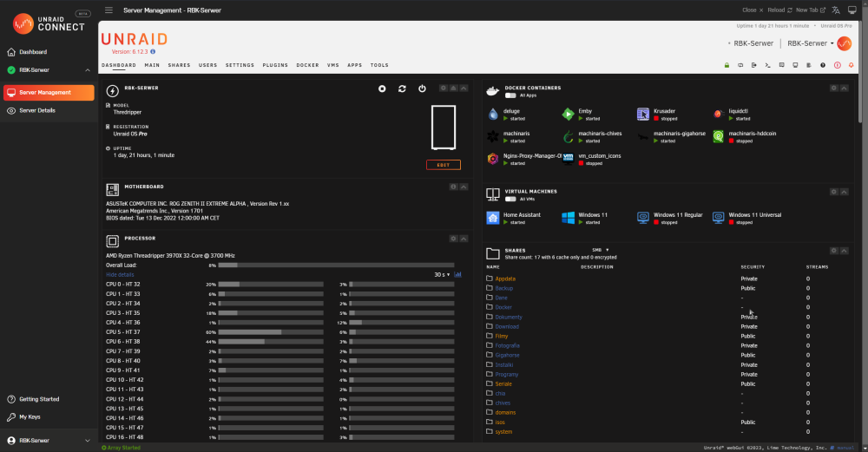This screenshot has height=452, width=868.
Task: Click the Overall Load progress bar
Action: (336, 265)
